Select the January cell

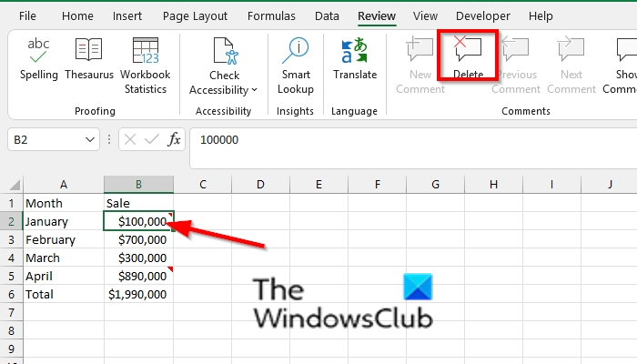[64, 221]
